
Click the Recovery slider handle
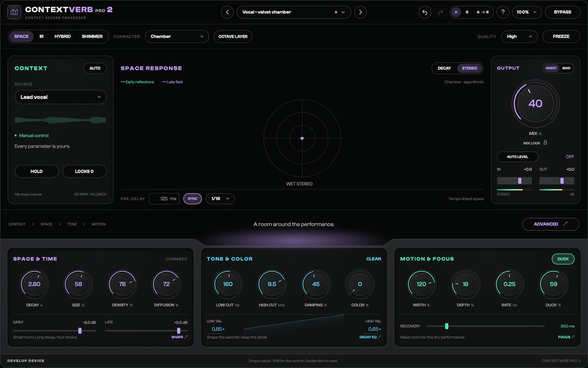(446, 326)
